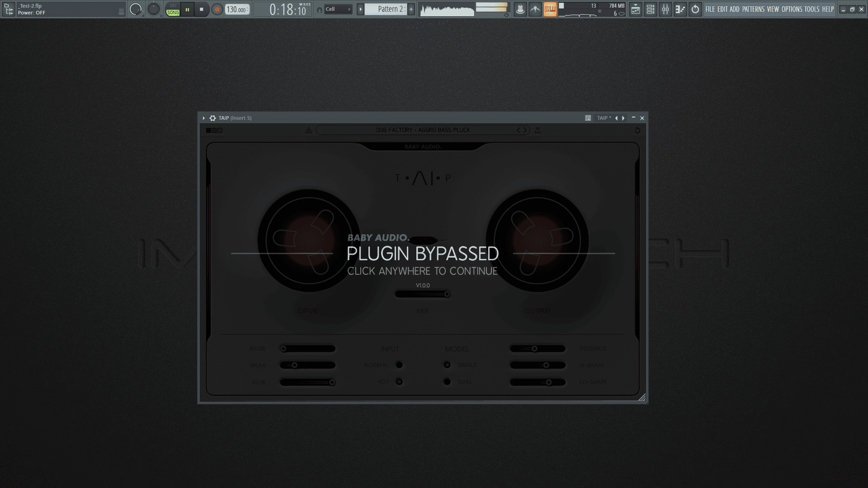Screen dimensions: 868x488
Task: Click the 0:18:10 time display
Action: (287, 9)
